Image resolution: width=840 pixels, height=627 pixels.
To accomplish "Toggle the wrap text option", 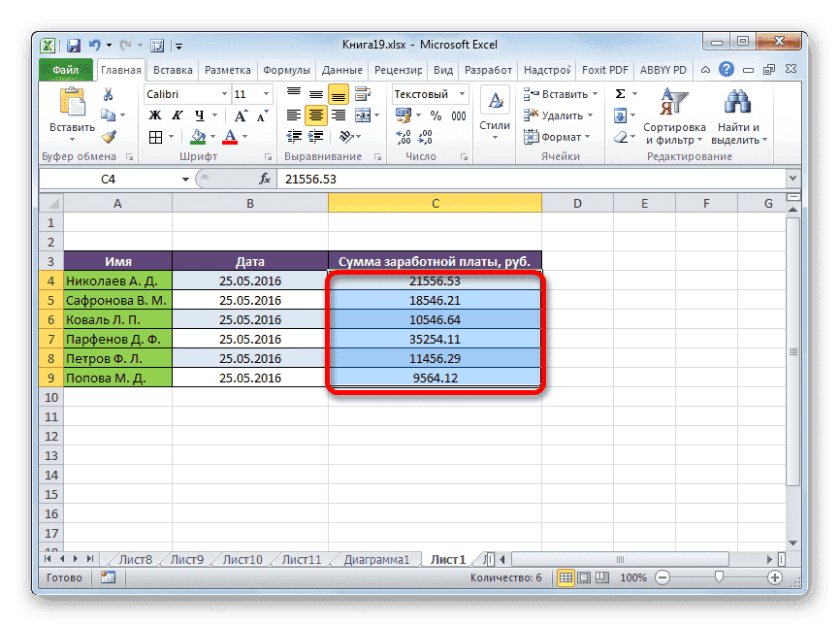I will (x=363, y=95).
